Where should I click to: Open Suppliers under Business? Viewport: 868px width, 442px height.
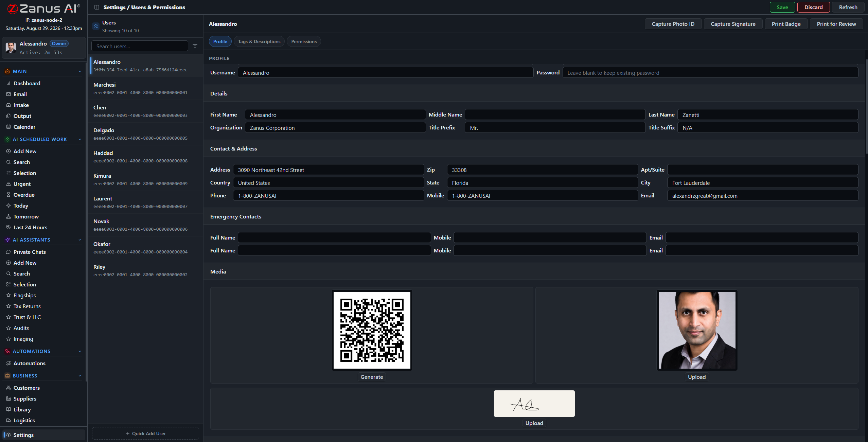pyautogui.click(x=25, y=399)
